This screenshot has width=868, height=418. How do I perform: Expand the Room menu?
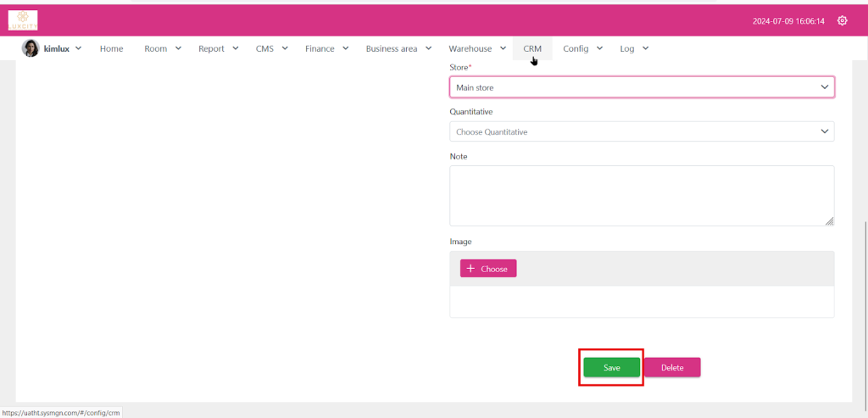(162, 49)
